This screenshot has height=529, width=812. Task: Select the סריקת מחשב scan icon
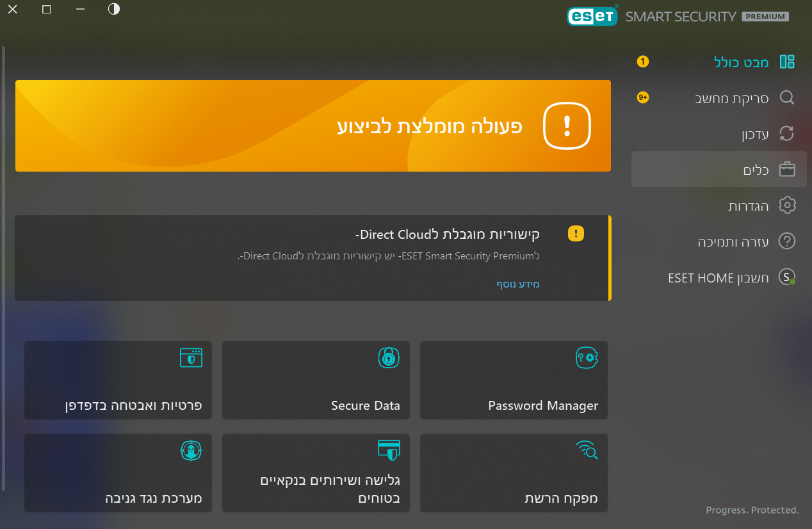pyautogui.click(x=788, y=97)
